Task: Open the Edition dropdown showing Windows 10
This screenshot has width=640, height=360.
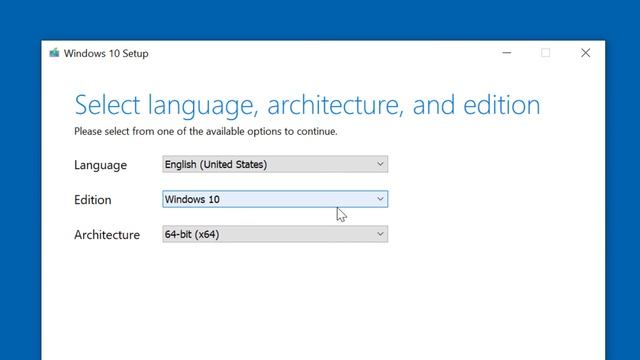Action: point(275,199)
